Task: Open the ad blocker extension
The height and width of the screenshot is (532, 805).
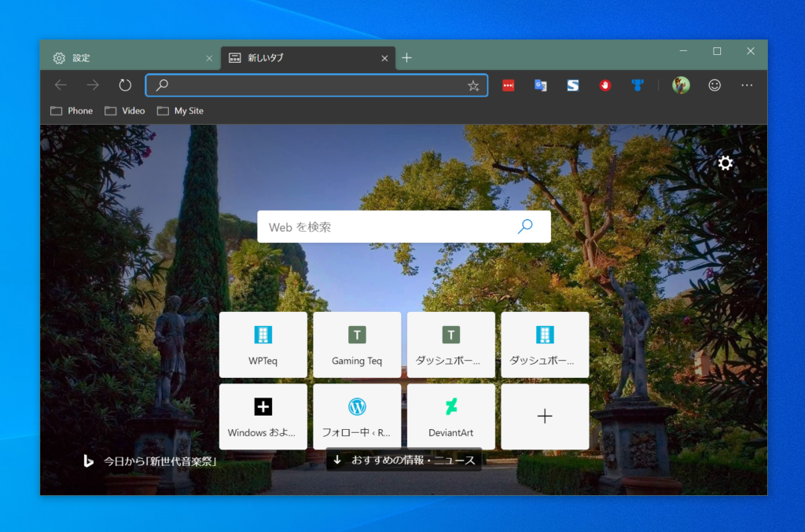Action: [605, 85]
